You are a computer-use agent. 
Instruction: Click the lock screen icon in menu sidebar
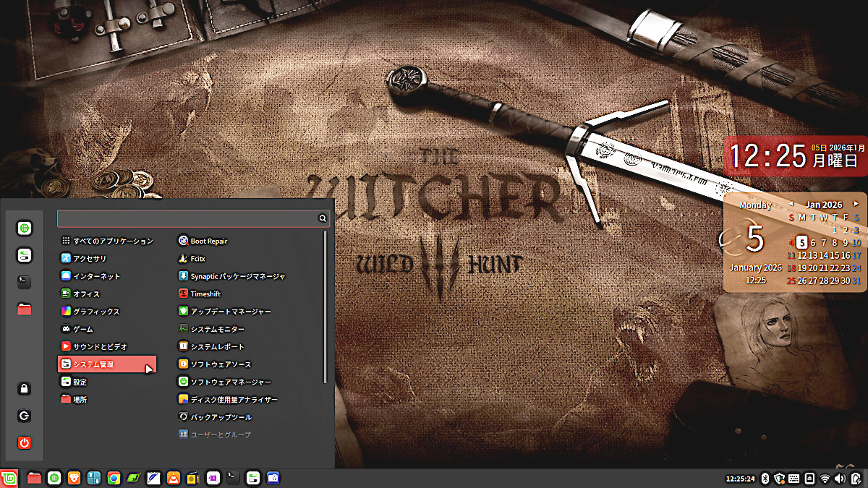[x=25, y=389]
